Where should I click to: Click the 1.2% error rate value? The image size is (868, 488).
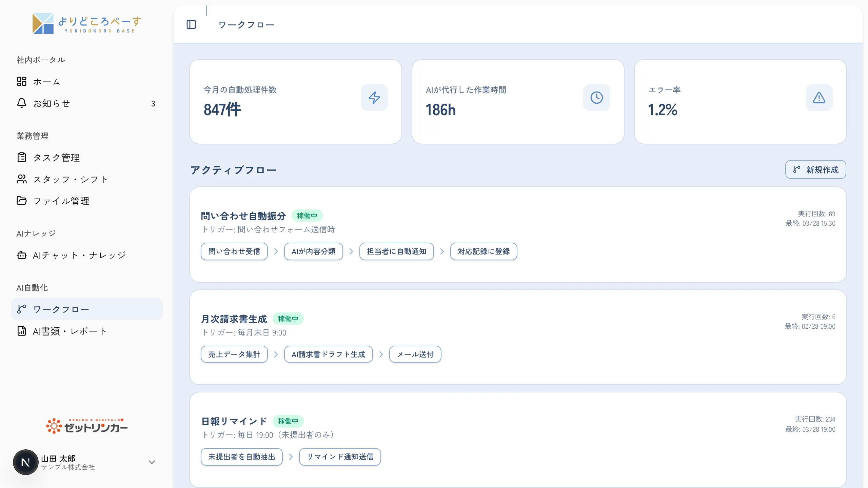663,110
